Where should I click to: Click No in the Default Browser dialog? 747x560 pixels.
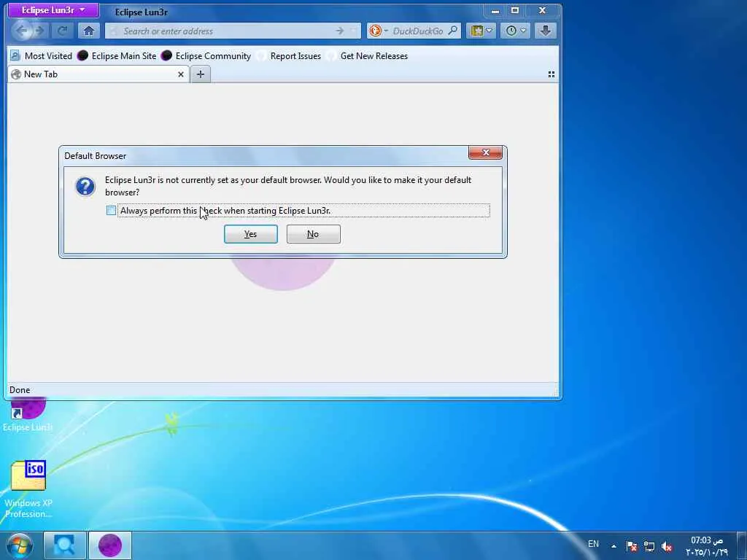point(314,234)
